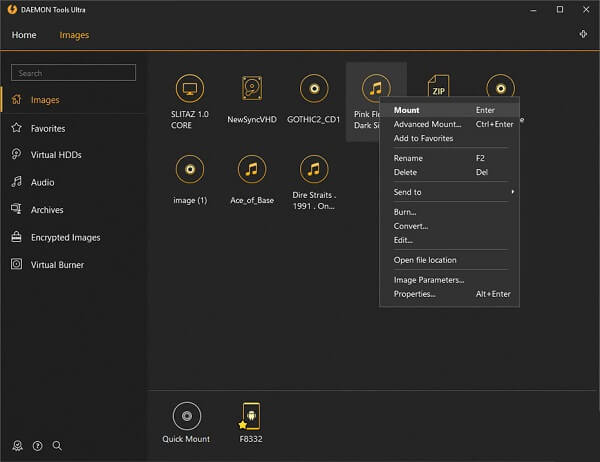Select Edit... from the context menu
The height and width of the screenshot is (462, 600).
point(449,240)
